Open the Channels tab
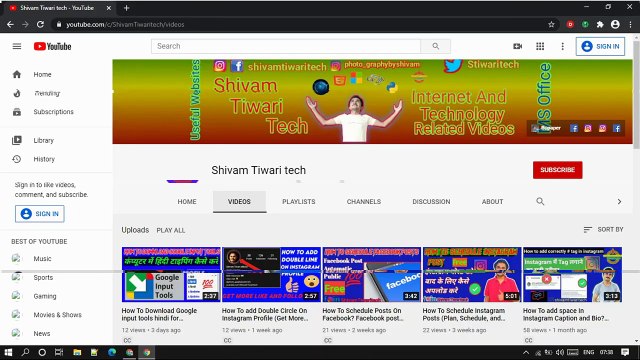Viewport: 640px width, 360px height. [x=364, y=202]
